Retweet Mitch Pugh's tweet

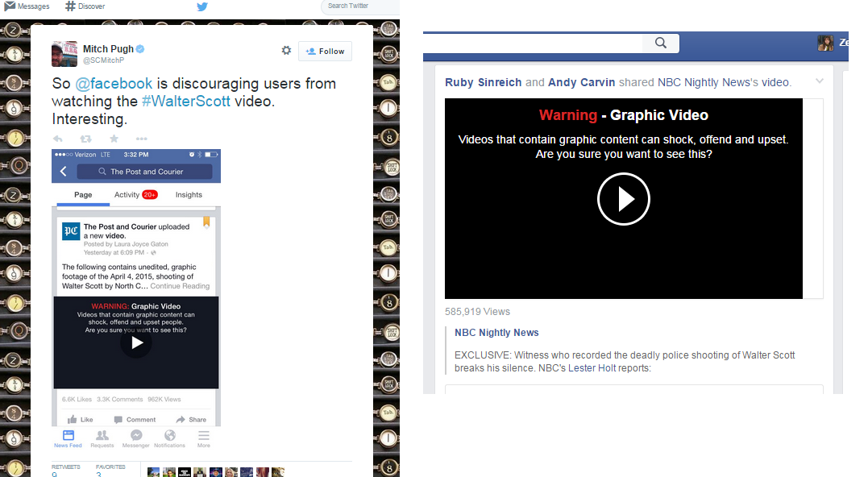tap(85, 139)
